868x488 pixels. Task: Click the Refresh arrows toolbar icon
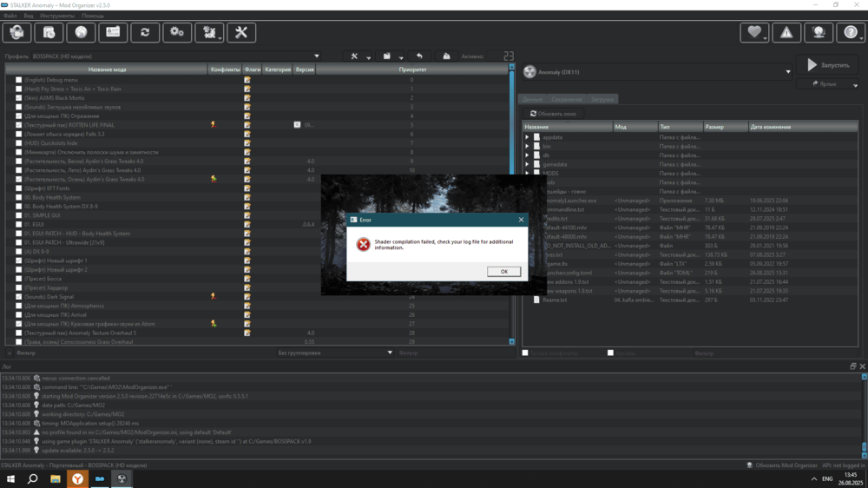pyautogui.click(x=145, y=33)
